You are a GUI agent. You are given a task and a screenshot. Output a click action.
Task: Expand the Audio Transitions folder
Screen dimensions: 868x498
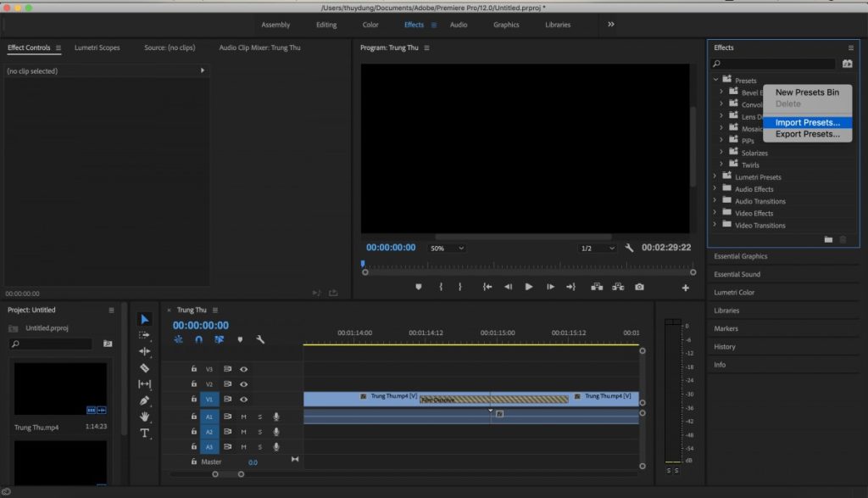point(715,201)
